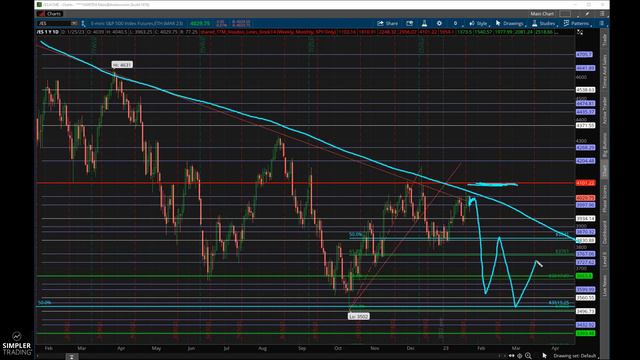Click the 4705.7 price level label
The image size is (640, 360).
[584, 54]
